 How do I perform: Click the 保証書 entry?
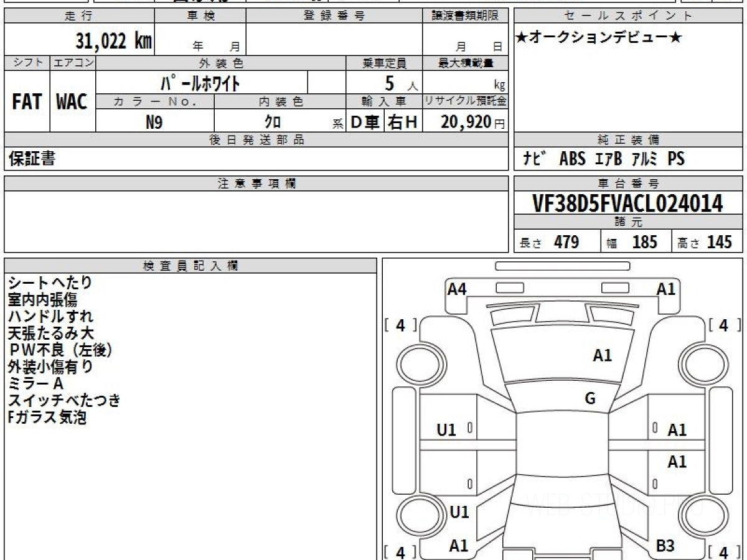click(32, 159)
